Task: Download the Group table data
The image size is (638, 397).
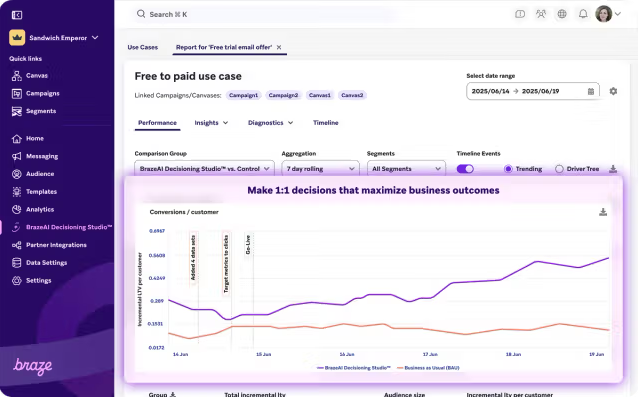Action: (x=173, y=395)
